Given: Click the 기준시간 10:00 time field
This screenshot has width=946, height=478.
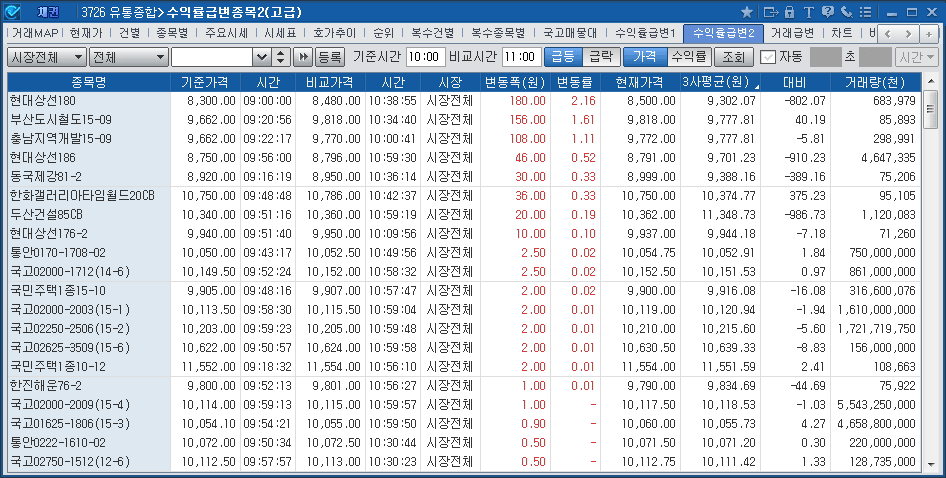Looking at the screenshot, I should point(426,57).
